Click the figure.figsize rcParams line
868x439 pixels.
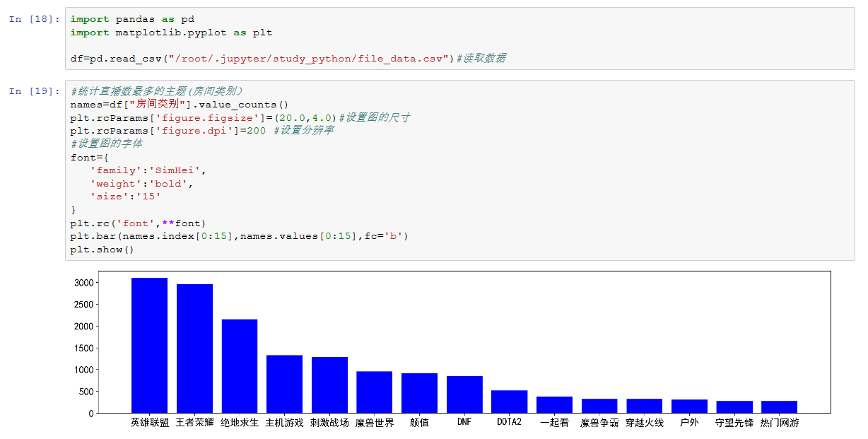point(240,117)
